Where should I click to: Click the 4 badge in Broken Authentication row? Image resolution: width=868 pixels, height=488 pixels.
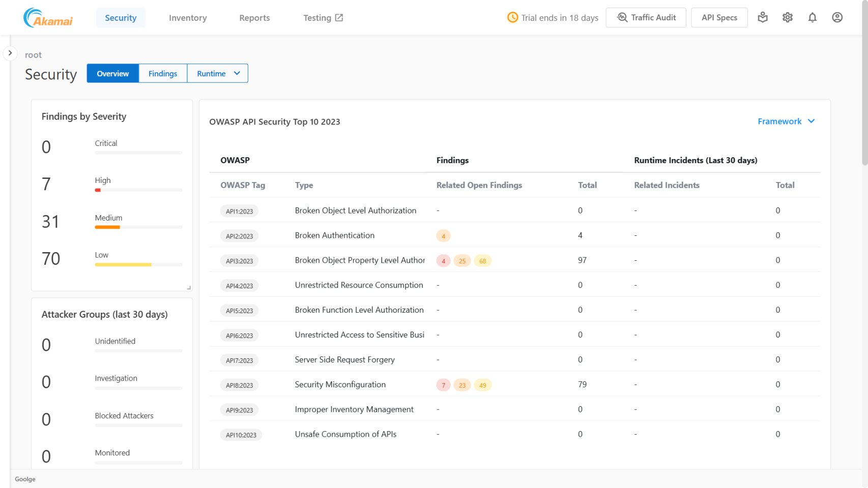click(x=443, y=236)
